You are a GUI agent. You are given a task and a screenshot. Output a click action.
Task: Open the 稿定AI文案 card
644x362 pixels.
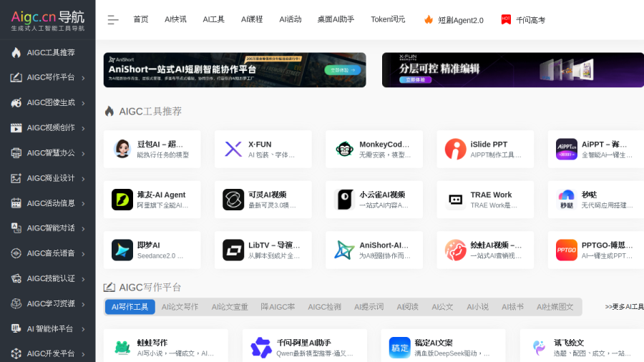click(x=443, y=347)
